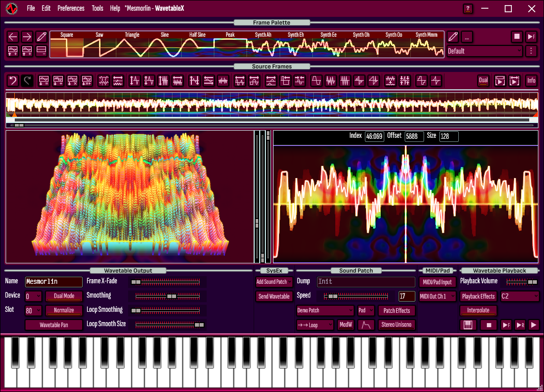Click the square pulse wave icon in toolbar

(421, 81)
